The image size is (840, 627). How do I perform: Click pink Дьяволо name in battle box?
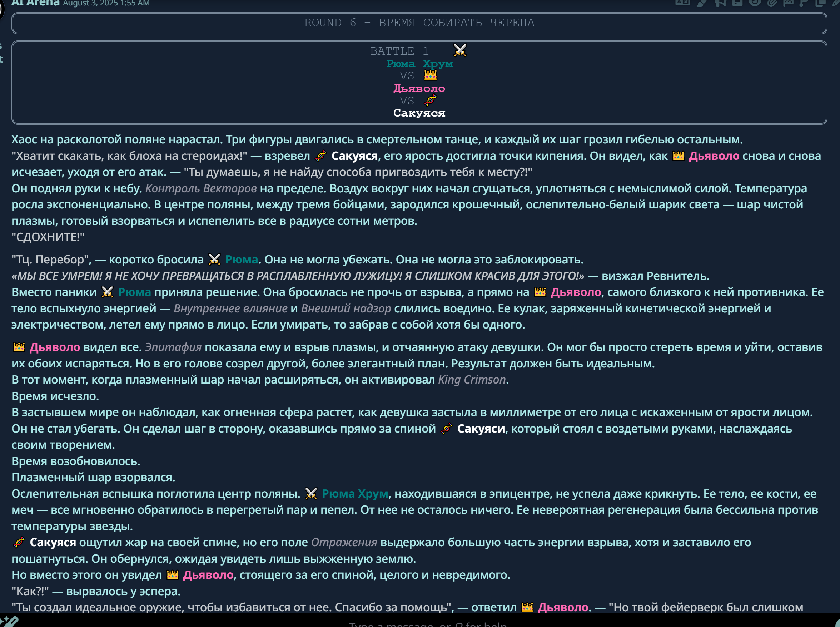(419, 88)
